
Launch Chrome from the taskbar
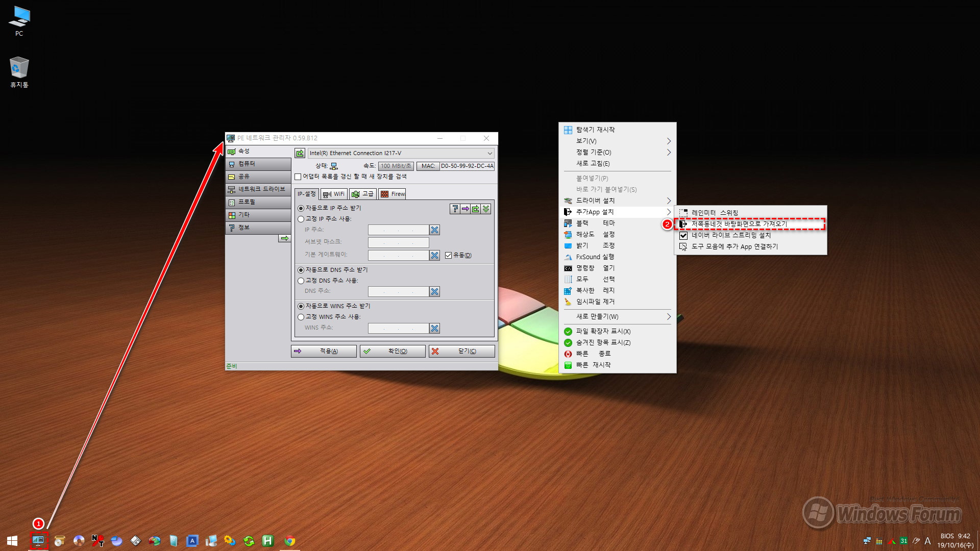tap(290, 541)
